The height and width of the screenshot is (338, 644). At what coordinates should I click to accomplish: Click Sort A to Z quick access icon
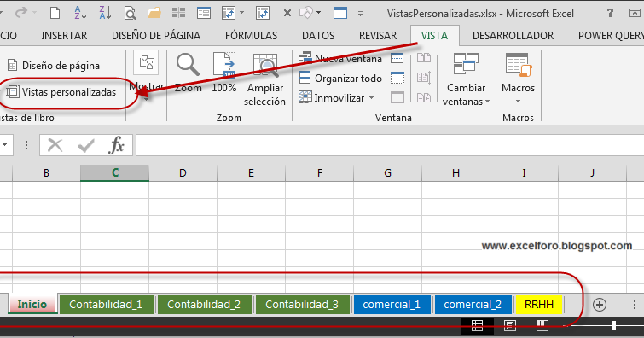click(x=80, y=13)
